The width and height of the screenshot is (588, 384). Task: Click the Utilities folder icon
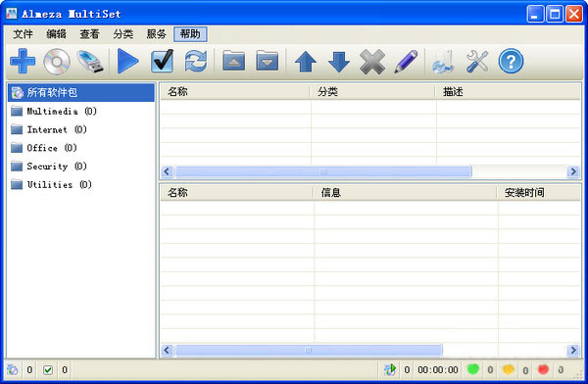[x=17, y=184]
